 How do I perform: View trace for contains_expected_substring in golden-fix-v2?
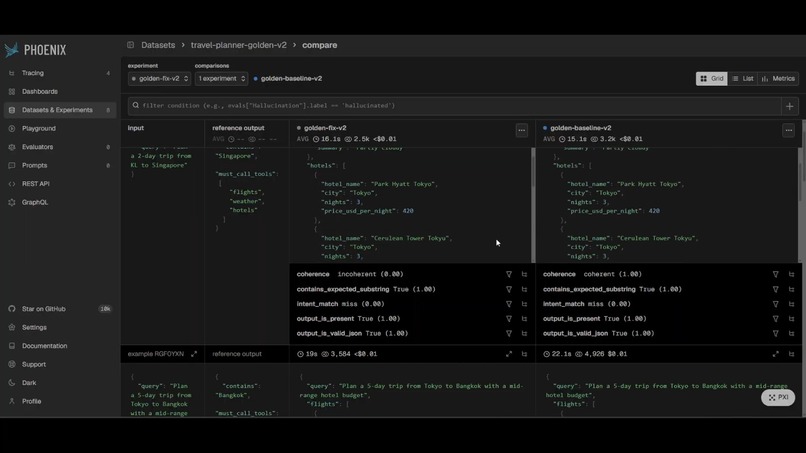click(524, 289)
